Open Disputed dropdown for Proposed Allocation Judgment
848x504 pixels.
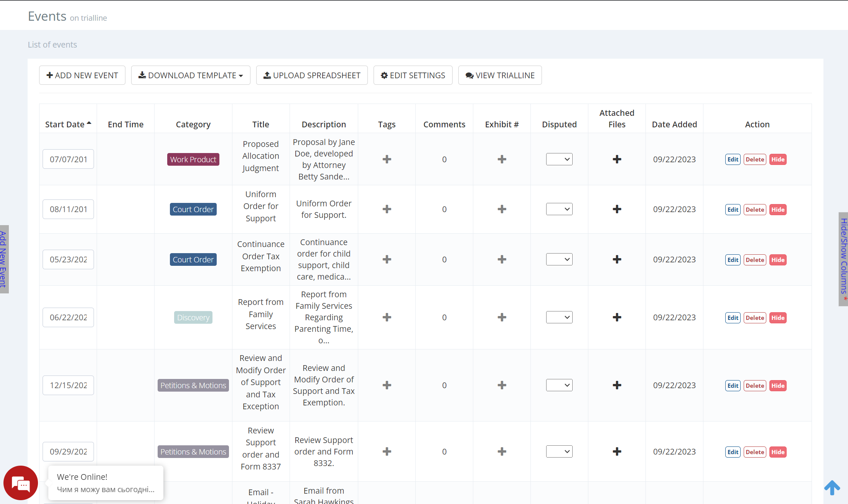[559, 159]
